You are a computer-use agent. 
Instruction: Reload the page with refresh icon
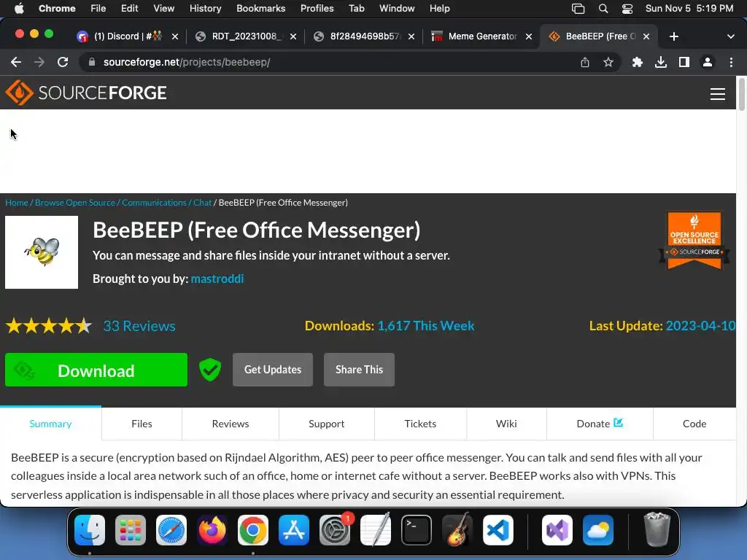point(63,62)
